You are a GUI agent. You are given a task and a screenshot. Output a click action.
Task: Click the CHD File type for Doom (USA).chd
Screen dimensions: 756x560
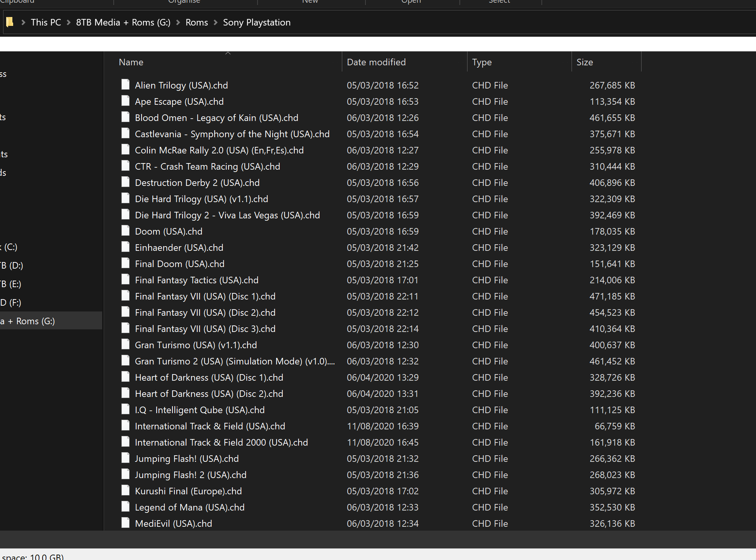click(490, 231)
